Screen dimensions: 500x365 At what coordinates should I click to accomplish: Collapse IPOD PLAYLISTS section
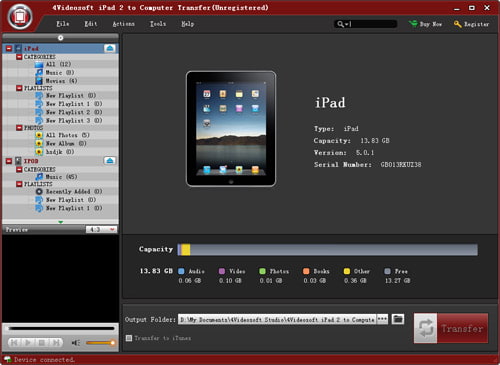pos(19,184)
